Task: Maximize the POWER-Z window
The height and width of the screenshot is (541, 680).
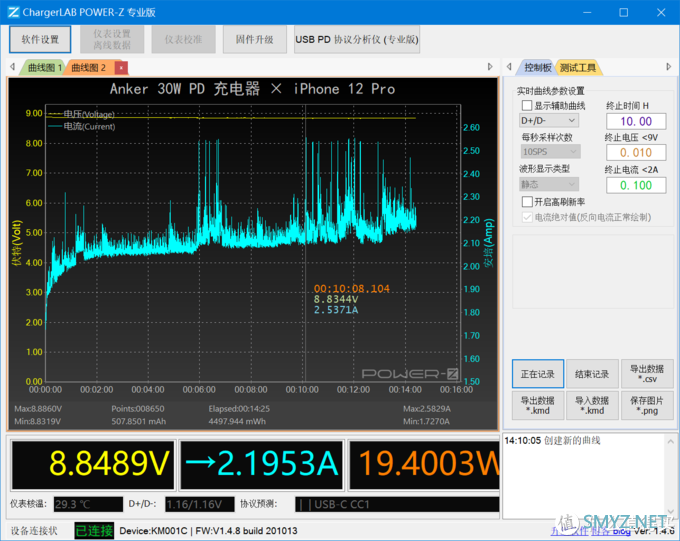Action: (624, 12)
